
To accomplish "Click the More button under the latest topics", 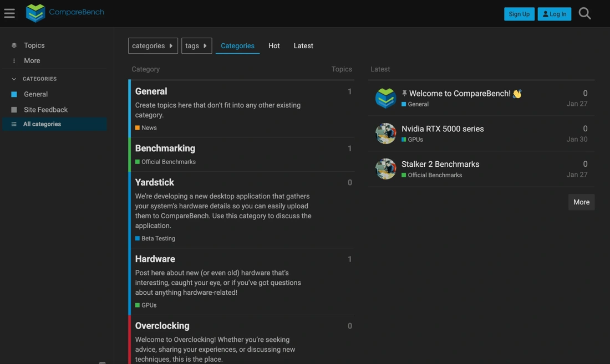I will pos(581,202).
